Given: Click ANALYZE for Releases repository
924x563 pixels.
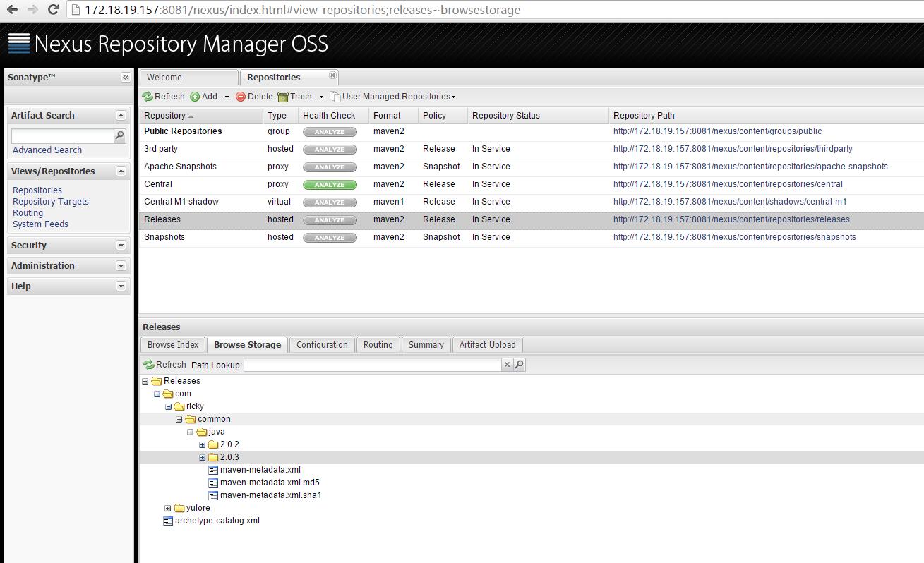Looking at the screenshot, I should tap(330, 220).
